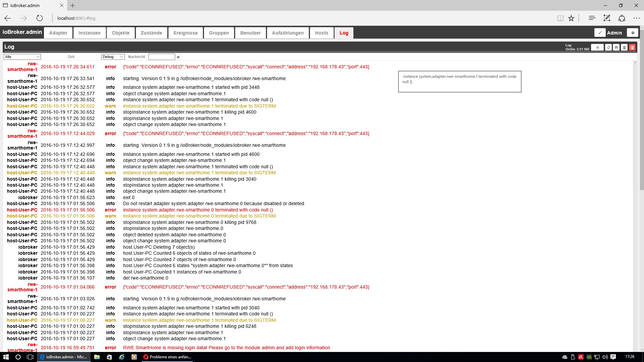644x362 pixels.
Task: Go to the Hosts tab
Action: (x=321, y=33)
